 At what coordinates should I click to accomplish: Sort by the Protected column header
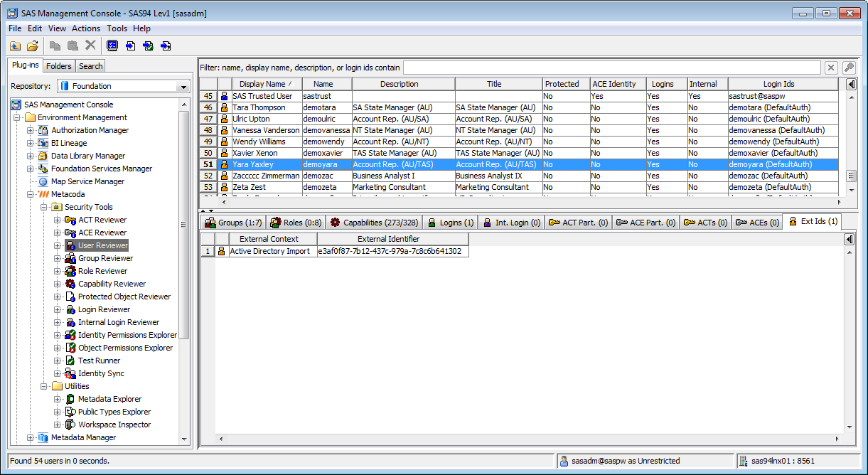[566, 84]
